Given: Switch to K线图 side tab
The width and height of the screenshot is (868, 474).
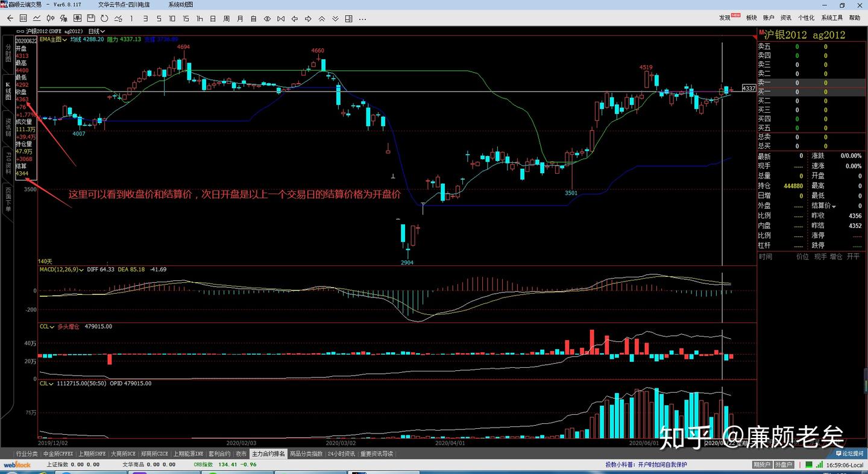Looking at the screenshot, I should click(8, 90).
